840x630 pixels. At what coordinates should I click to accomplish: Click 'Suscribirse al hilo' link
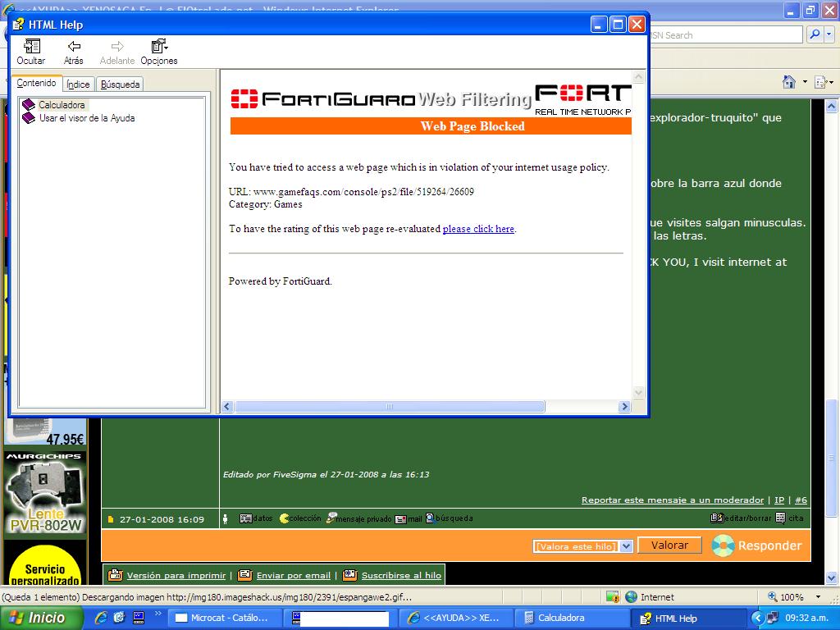401,575
